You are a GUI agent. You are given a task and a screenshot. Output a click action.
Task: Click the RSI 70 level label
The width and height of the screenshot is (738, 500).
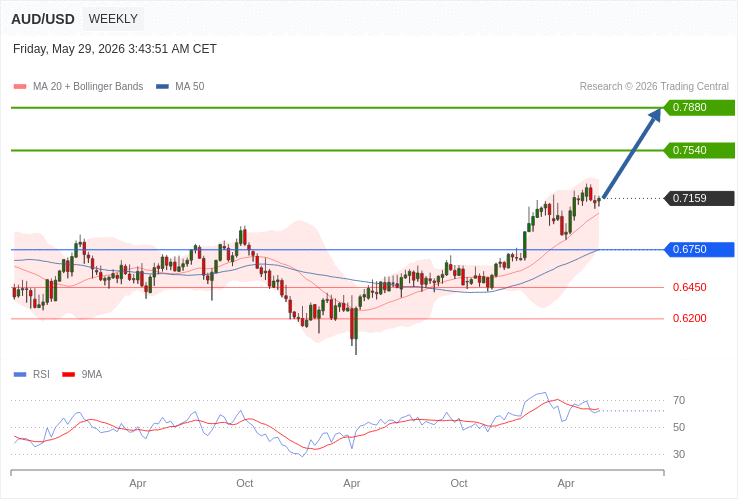click(679, 401)
